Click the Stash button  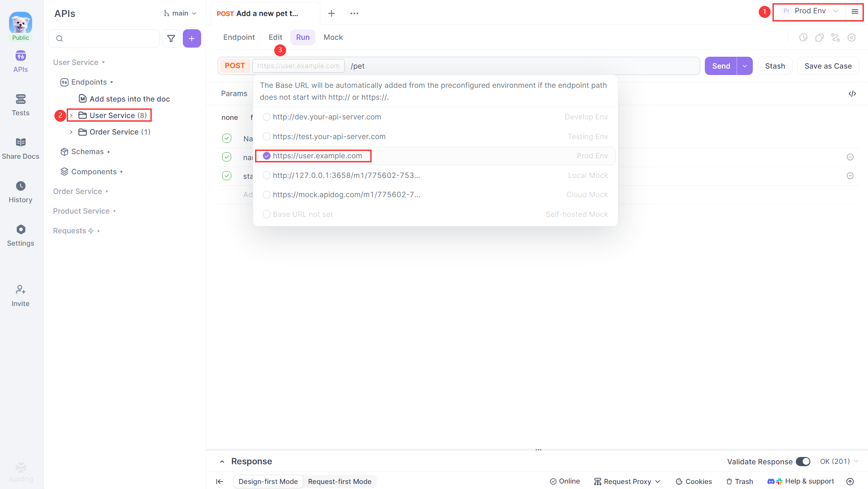pos(775,66)
